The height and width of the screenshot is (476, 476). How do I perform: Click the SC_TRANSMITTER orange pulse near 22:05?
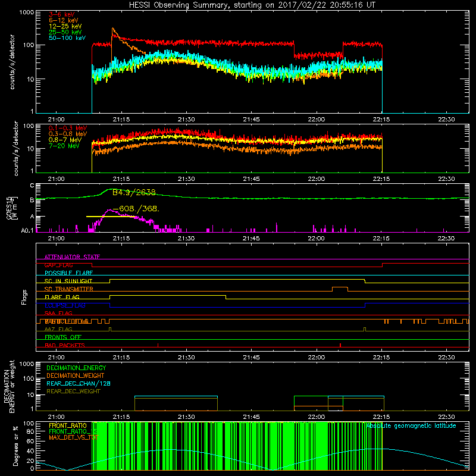click(x=340, y=289)
